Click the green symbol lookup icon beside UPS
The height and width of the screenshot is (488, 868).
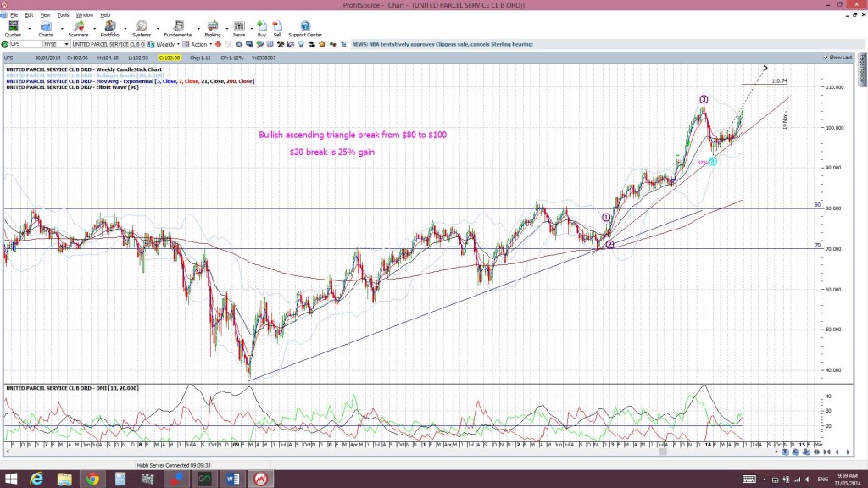coord(5,44)
